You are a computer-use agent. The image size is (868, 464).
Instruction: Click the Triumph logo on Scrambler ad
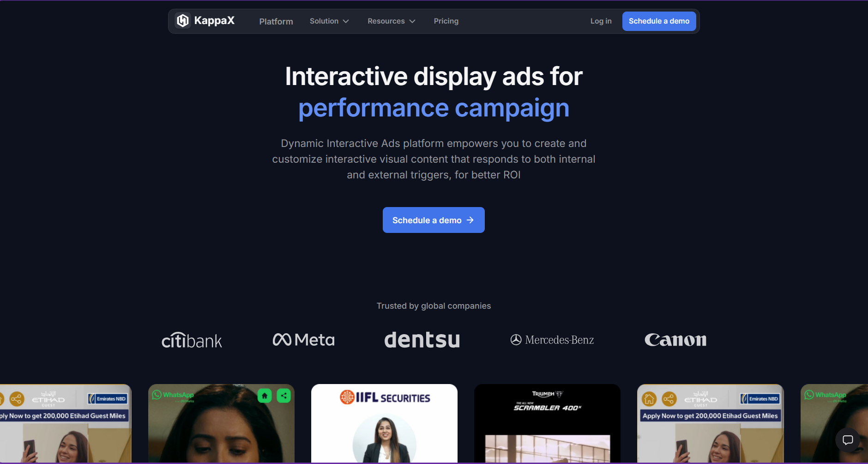547,394
